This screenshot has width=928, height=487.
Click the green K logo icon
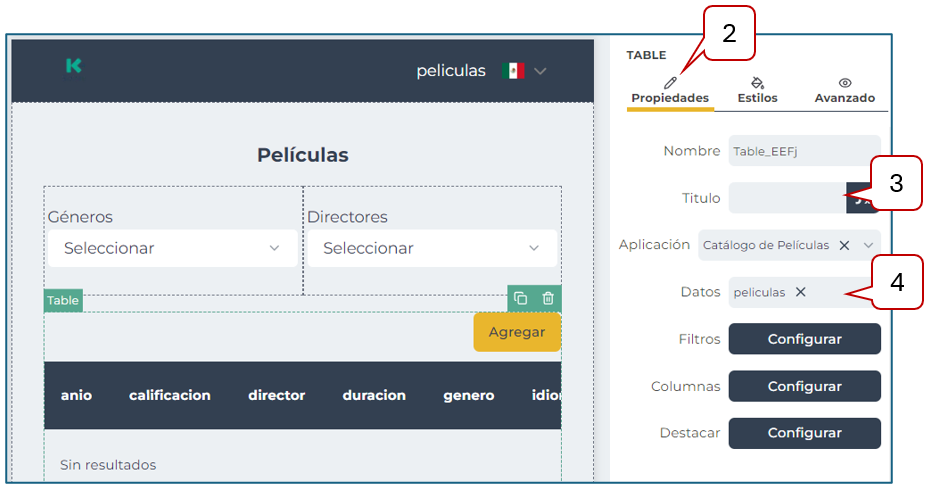[x=73, y=66]
